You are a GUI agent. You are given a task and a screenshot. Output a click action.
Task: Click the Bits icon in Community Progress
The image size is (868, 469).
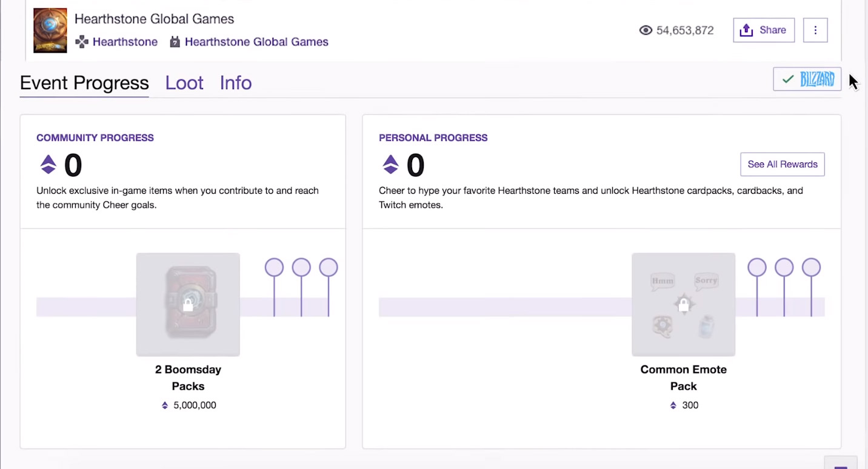[x=48, y=165]
